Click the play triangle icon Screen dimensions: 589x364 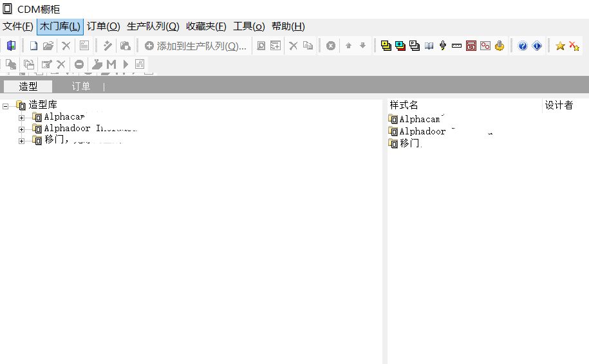pyautogui.click(x=126, y=64)
